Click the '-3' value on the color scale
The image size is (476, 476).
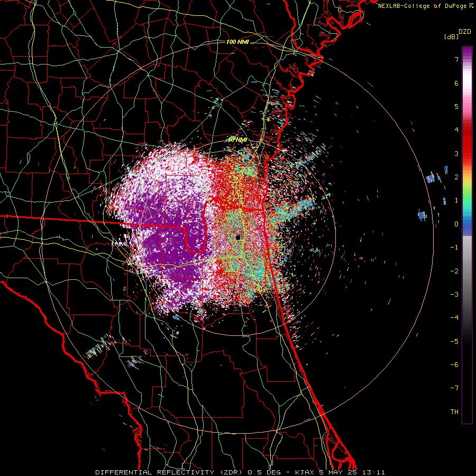(x=454, y=295)
